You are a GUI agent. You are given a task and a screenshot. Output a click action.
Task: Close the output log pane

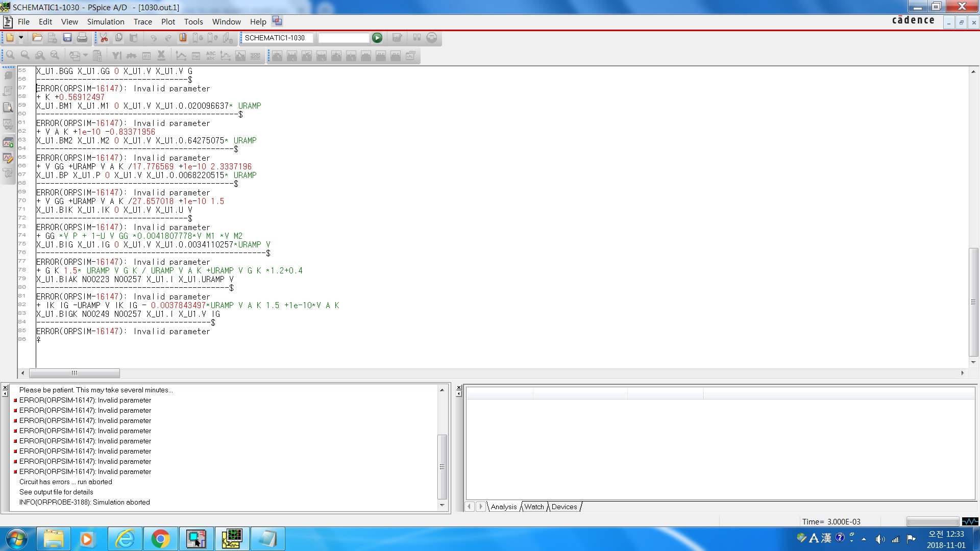tap(5, 388)
